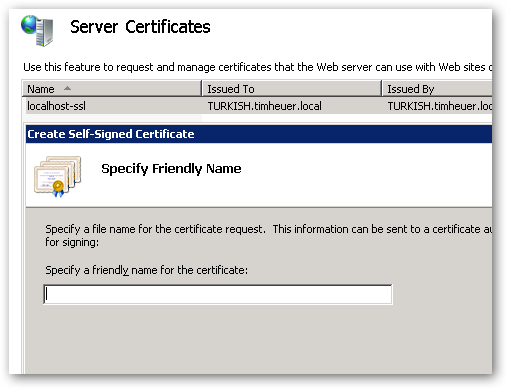
Task: Click the divider between Name and Issued To
Action: (202, 89)
